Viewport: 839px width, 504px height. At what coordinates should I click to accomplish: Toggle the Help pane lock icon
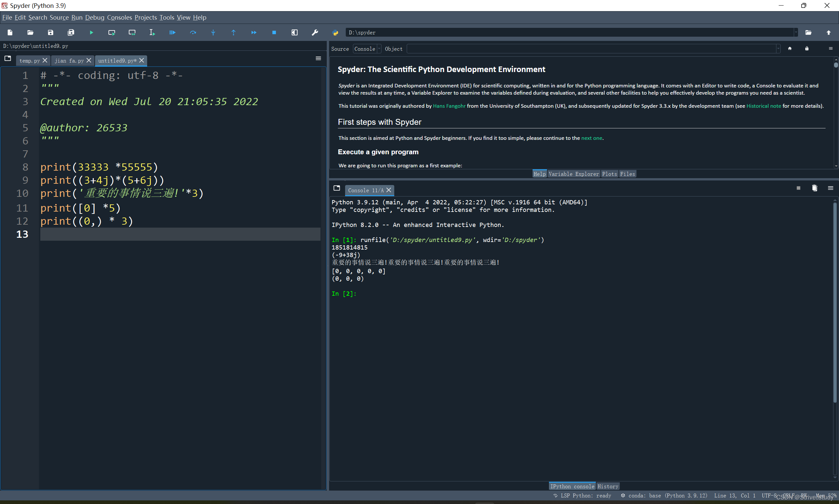click(806, 48)
